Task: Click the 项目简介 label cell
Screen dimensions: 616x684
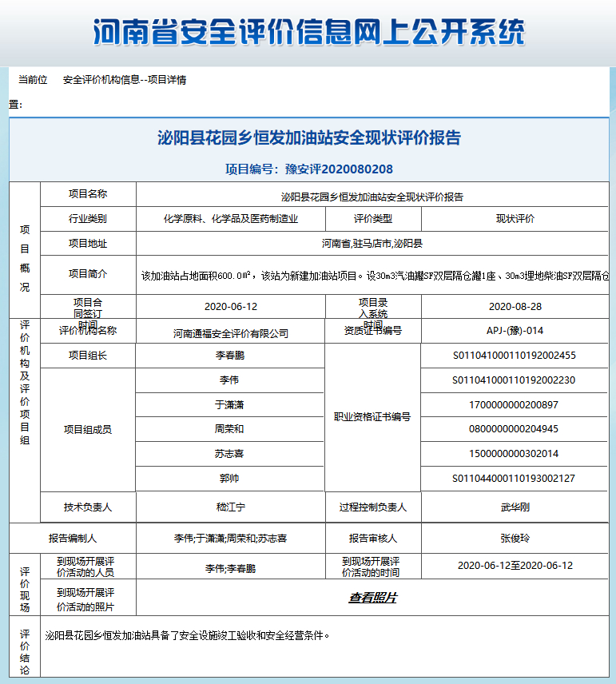Action: (88, 274)
